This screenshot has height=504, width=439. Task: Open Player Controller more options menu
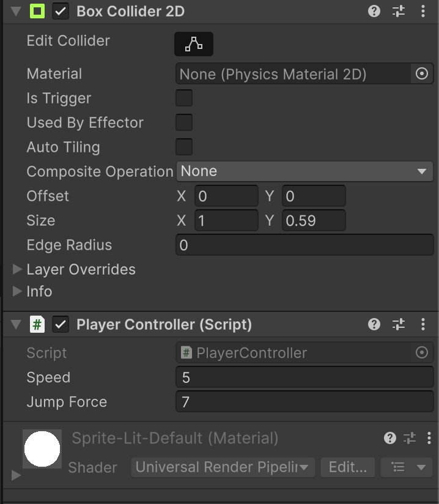[x=423, y=324]
